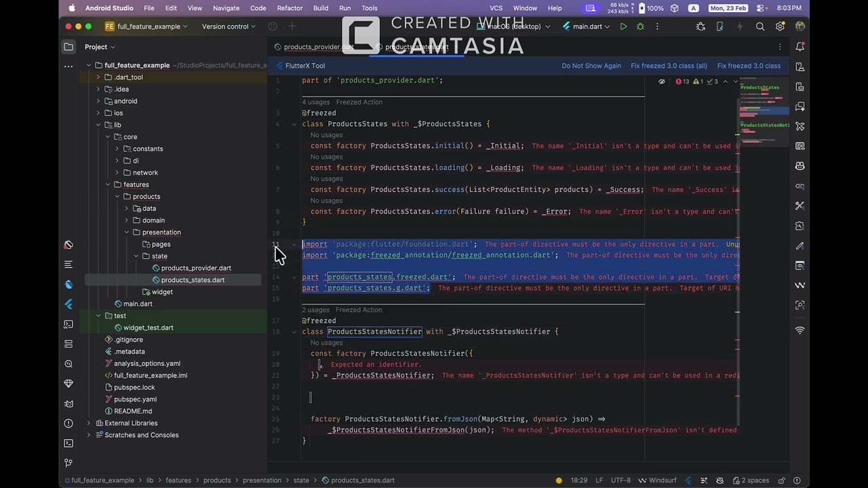Select main.dart in the project tree
868x488 pixels.
coord(138,304)
